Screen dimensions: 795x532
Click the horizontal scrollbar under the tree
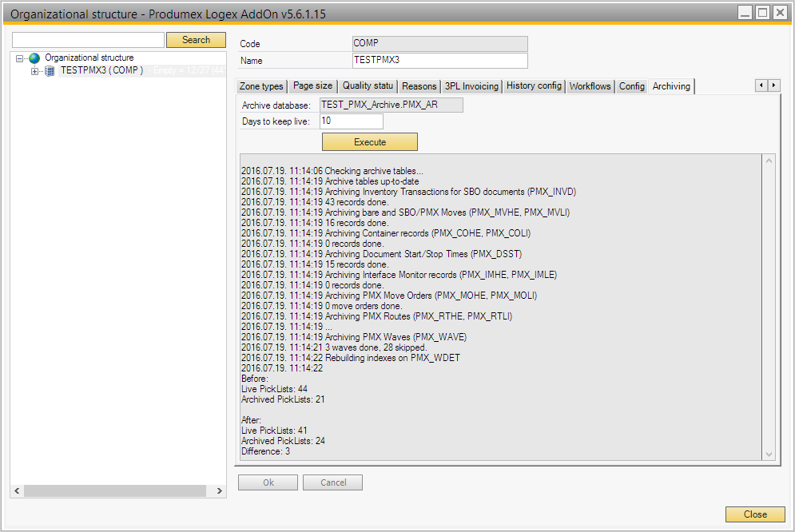point(117,490)
